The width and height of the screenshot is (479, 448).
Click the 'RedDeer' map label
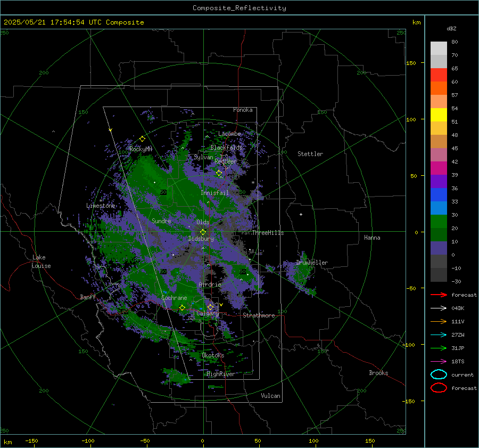click(226, 161)
